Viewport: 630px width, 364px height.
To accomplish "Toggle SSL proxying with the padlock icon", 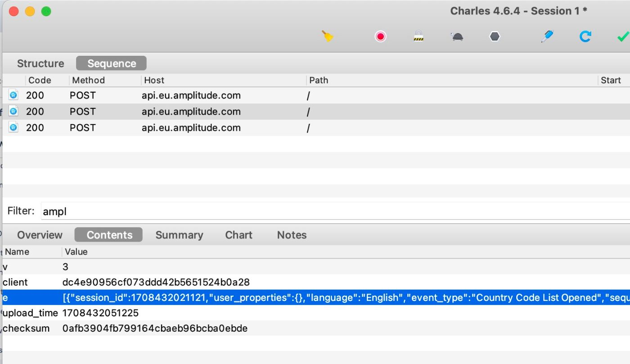I will pyautogui.click(x=418, y=36).
